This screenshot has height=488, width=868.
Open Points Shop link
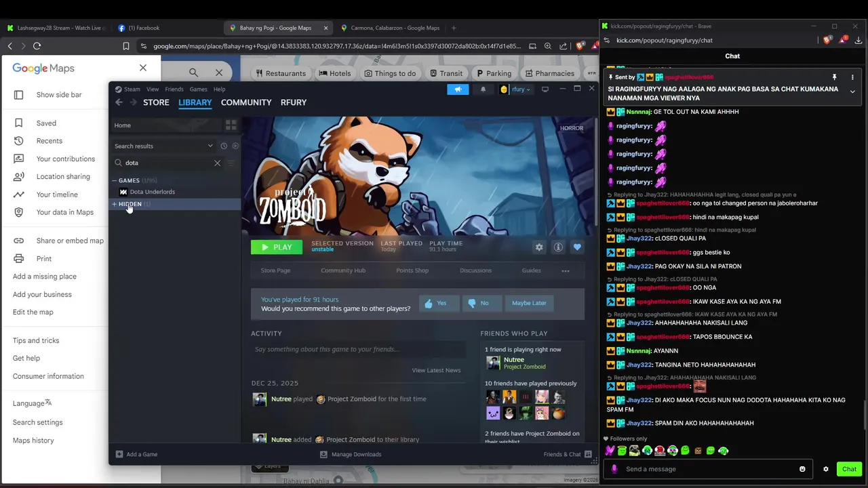pos(412,270)
